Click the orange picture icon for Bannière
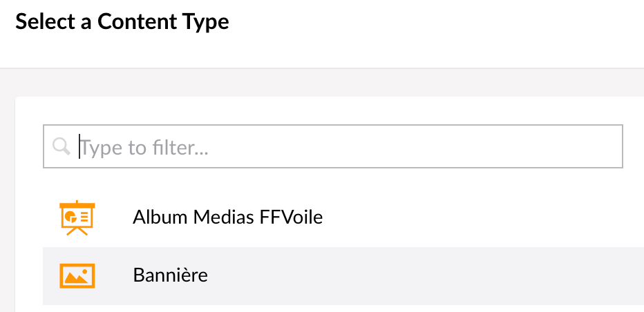644x312 pixels. pyautogui.click(x=77, y=276)
